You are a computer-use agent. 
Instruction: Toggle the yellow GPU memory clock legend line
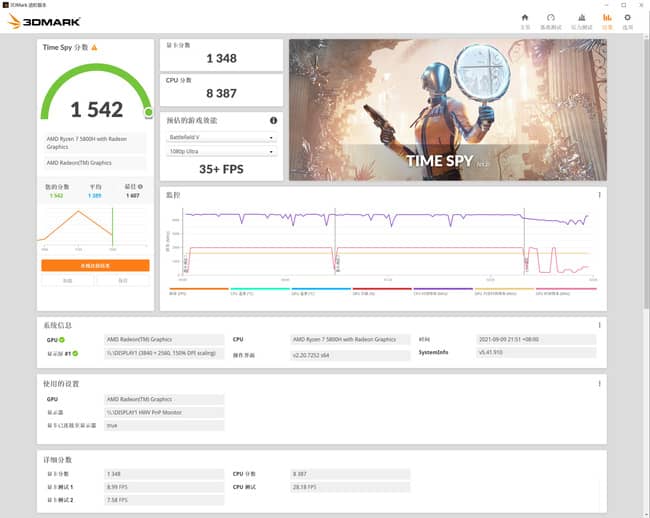(504, 290)
